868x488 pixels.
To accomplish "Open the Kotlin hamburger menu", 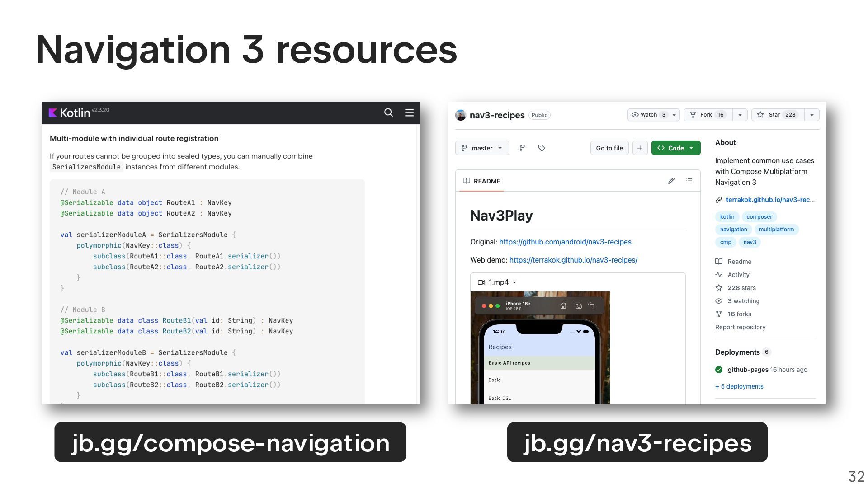I will [409, 113].
